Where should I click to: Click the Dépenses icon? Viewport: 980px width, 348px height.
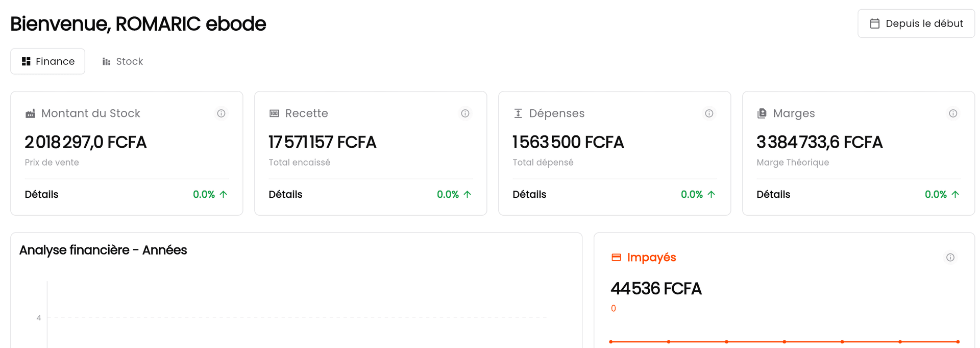tap(518, 113)
